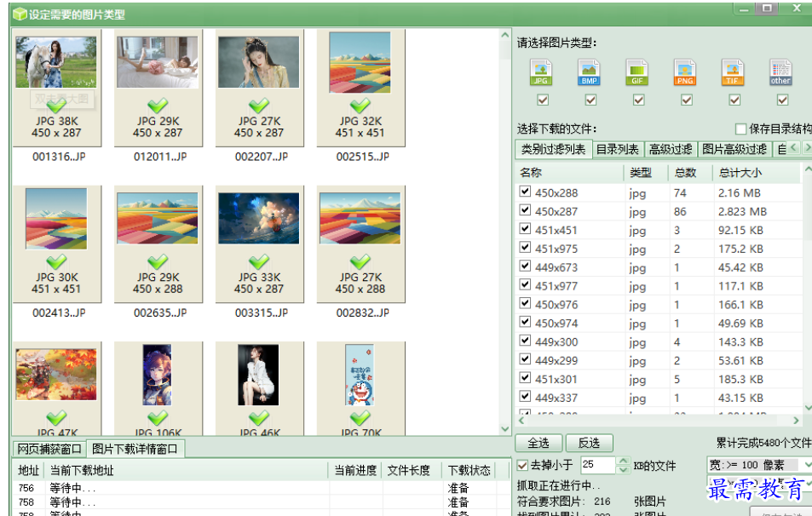The height and width of the screenshot is (516, 812).
Task: Click green checkmark on the JPG 106K thumbnail
Action: pyautogui.click(x=158, y=418)
